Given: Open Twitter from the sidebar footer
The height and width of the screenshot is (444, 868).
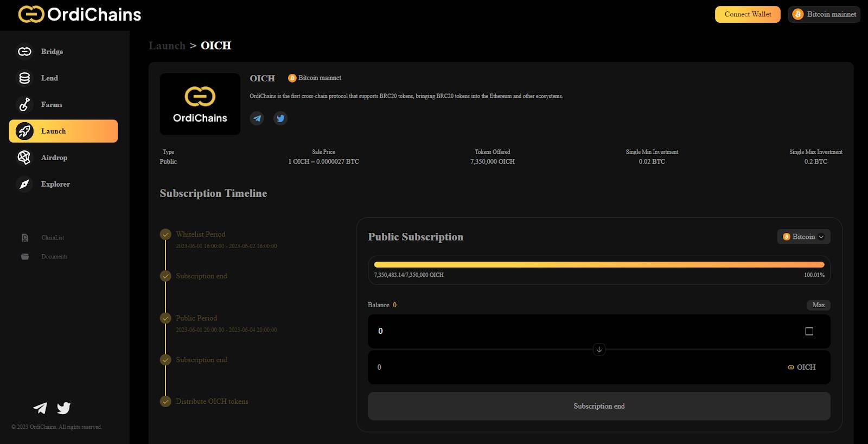Looking at the screenshot, I should (x=64, y=408).
